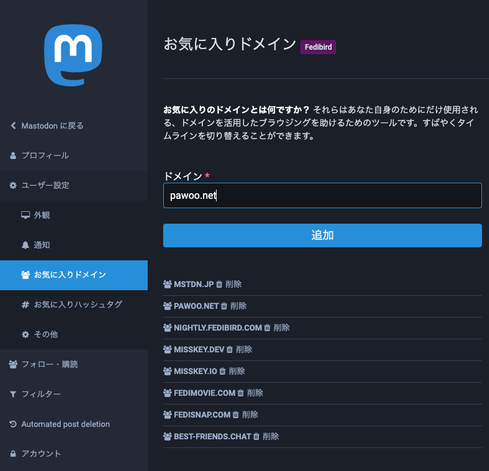The image size is (489, 471).
Task: Go back via the Mastodon に戻る chevron
Action: click(13, 126)
